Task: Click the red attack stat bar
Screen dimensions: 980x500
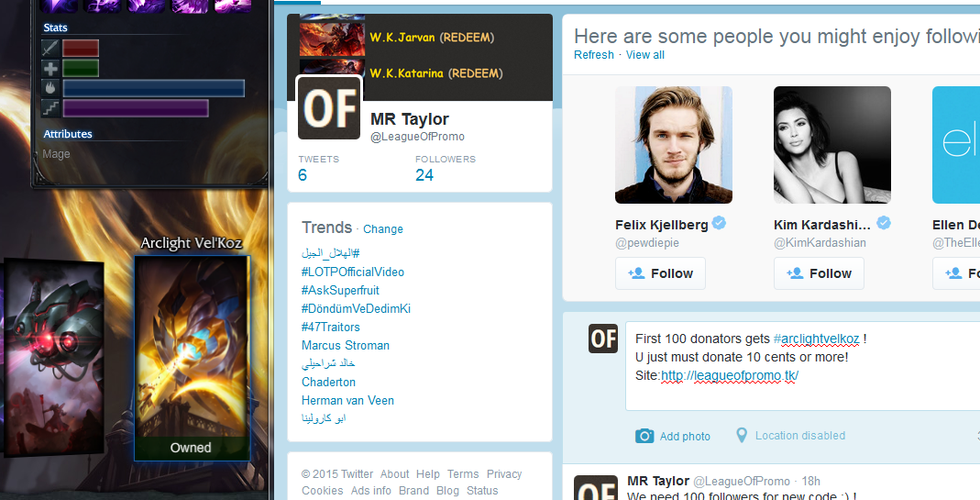Action: pos(81,49)
